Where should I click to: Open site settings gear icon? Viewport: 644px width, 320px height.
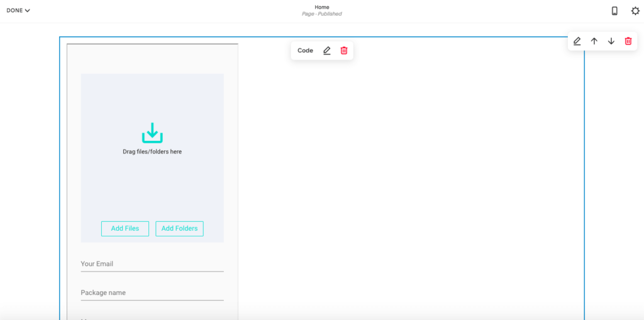635,11
